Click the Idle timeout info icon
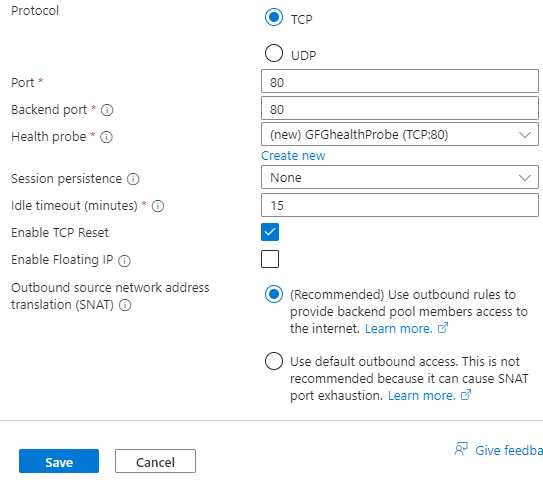543x492 pixels. pyautogui.click(x=158, y=206)
